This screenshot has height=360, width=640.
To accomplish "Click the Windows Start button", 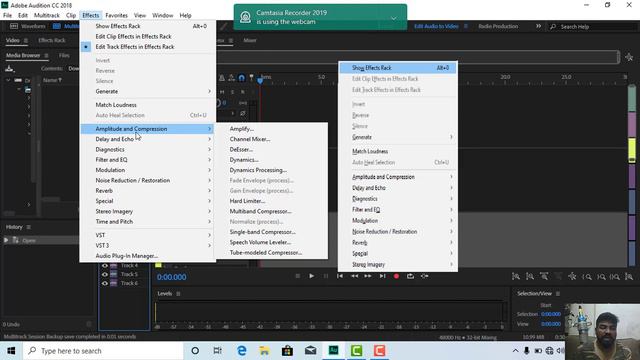I will (11, 351).
